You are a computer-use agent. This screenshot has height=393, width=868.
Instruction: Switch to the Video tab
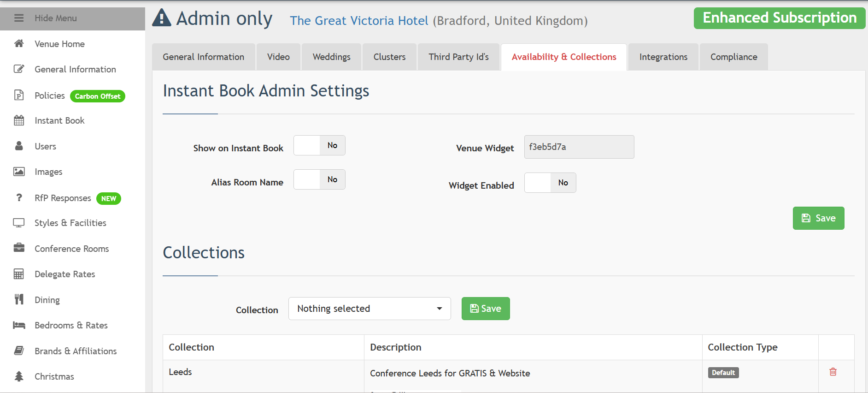[279, 57]
